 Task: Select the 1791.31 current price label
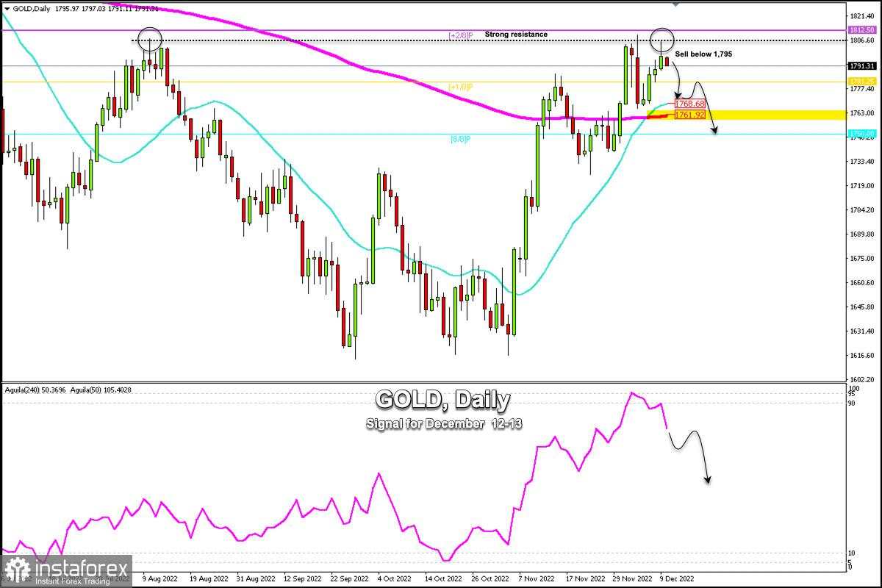[x=861, y=65]
